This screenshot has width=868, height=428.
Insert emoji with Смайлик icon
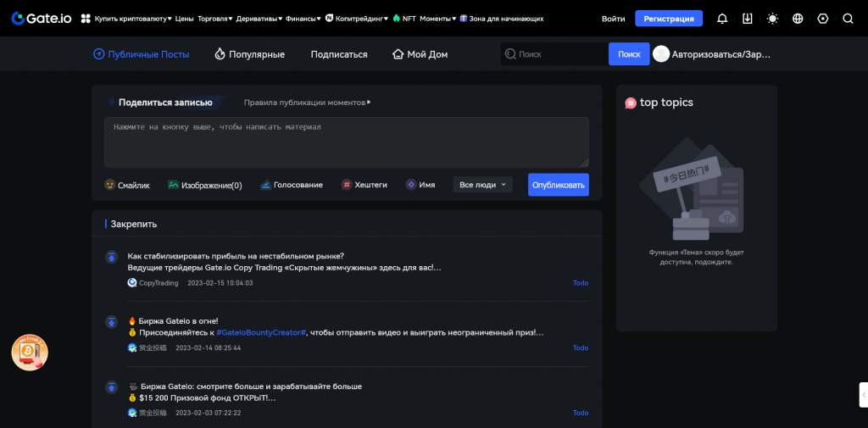110,185
